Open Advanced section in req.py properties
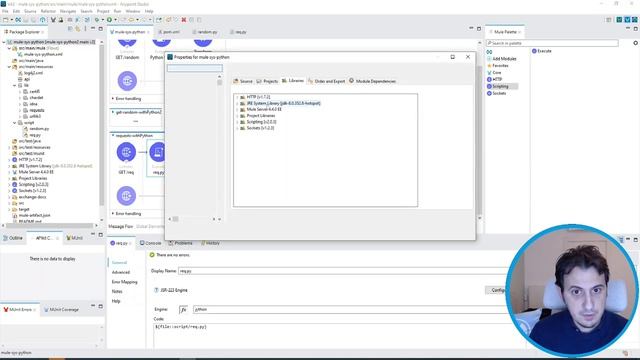This screenshot has height=360, width=640. click(121, 272)
